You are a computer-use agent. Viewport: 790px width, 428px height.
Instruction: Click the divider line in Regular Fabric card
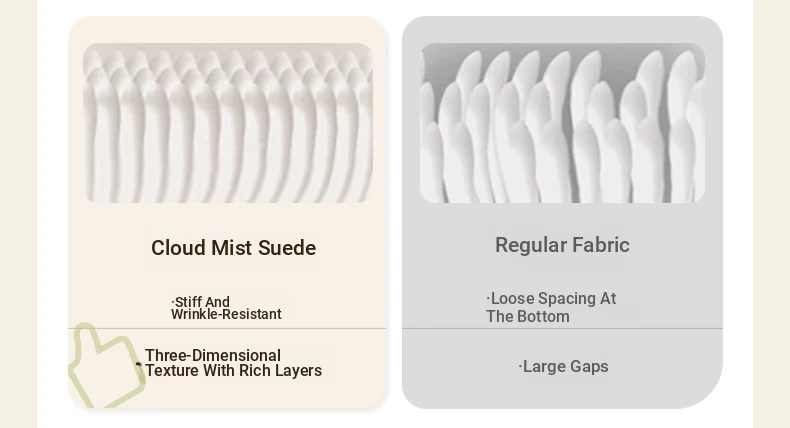(x=562, y=329)
